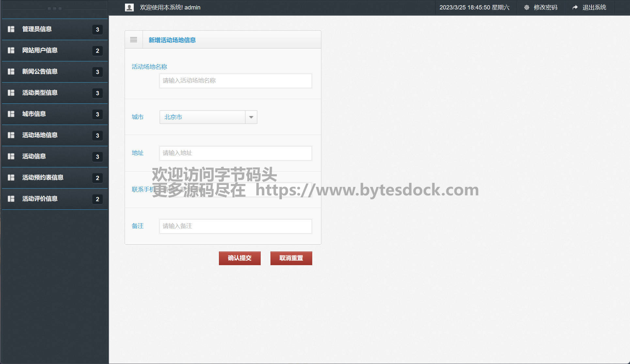Click the 北京市 combo box field
Screen dimensions: 630x364
coord(202,117)
